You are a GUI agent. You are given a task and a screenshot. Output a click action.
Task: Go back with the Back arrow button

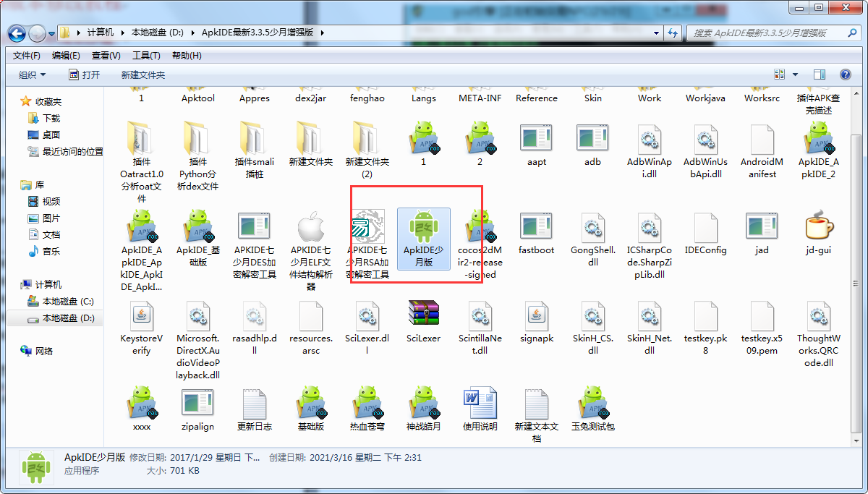(x=17, y=33)
